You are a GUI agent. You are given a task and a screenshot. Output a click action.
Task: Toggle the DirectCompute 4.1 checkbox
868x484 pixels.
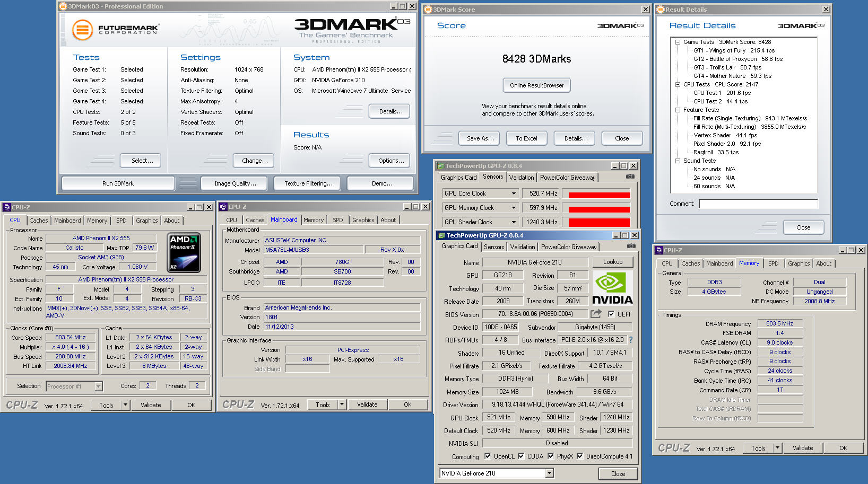pyautogui.click(x=580, y=456)
